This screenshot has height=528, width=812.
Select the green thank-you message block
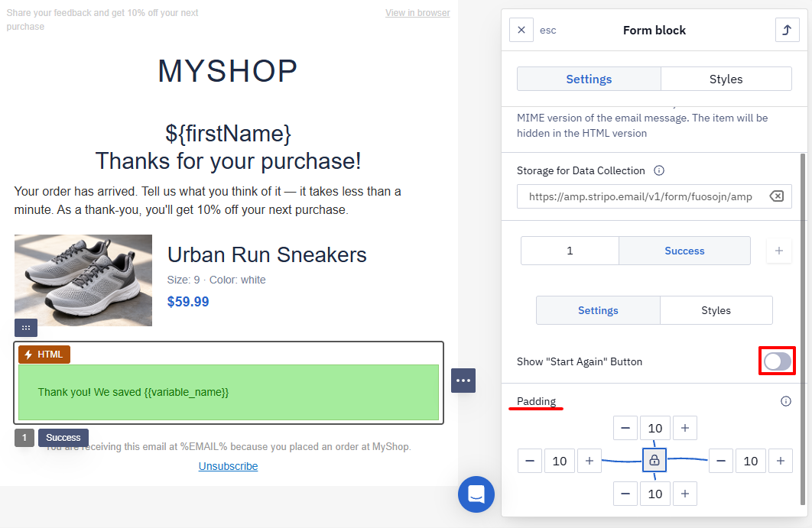pos(229,393)
